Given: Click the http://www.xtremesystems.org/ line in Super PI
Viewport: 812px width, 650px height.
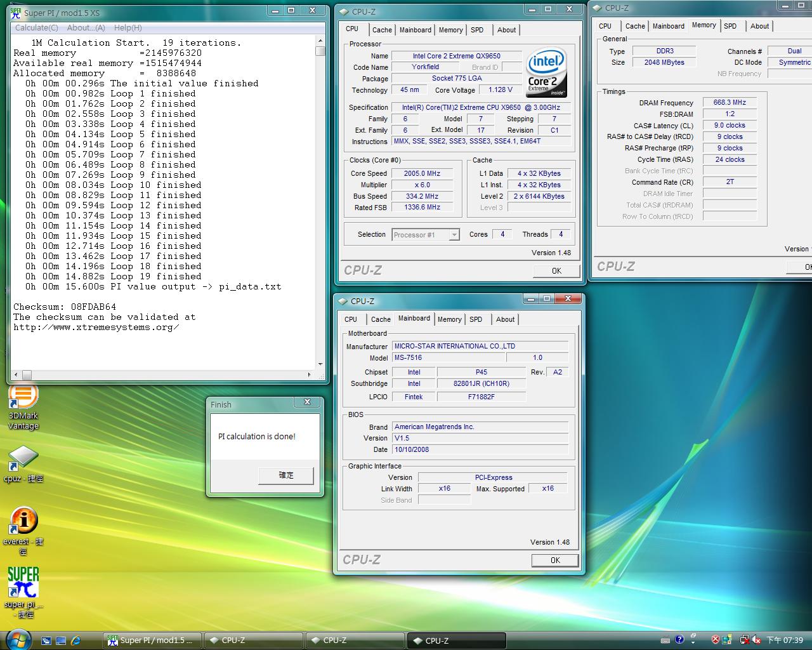Looking at the screenshot, I should 96,328.
